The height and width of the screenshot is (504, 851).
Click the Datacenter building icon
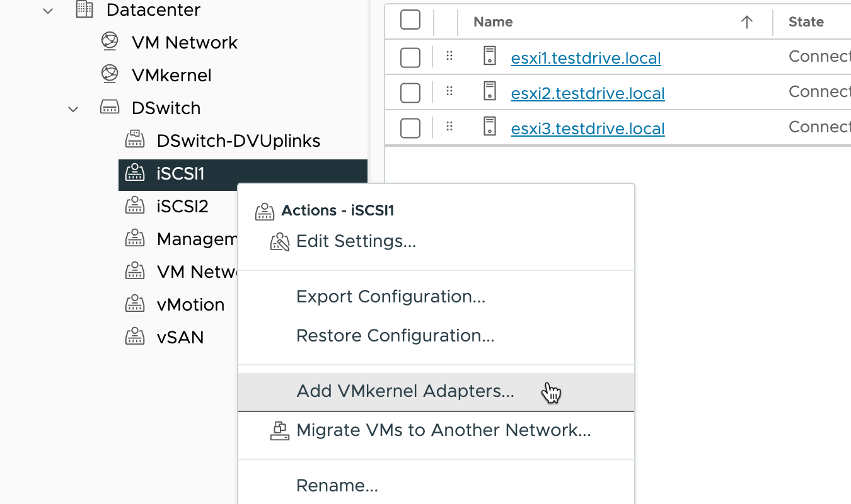tap(84, 9)
